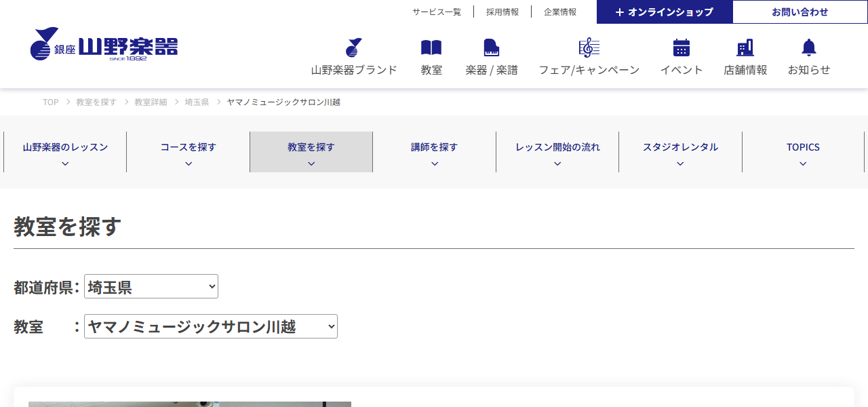Open the 採用情報 link
The height and width of the screenshot is (407, 868).
(502, 12)
